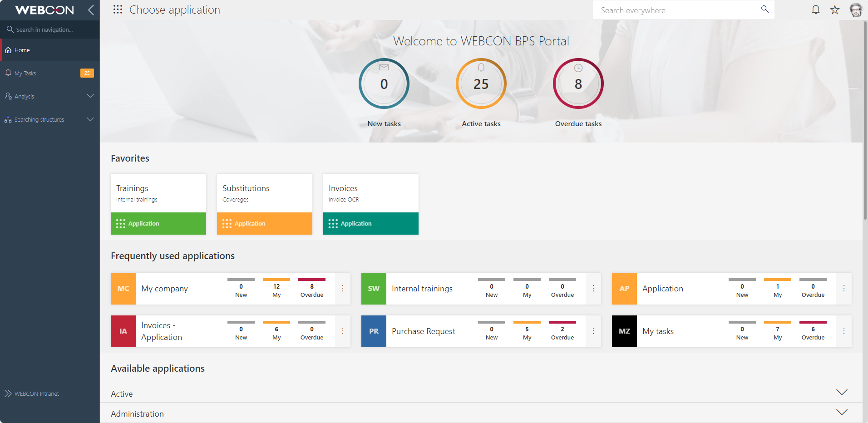Open the Internal trainings application
The width and height of the screenshot is (868, 423).
tap(422, 289)
